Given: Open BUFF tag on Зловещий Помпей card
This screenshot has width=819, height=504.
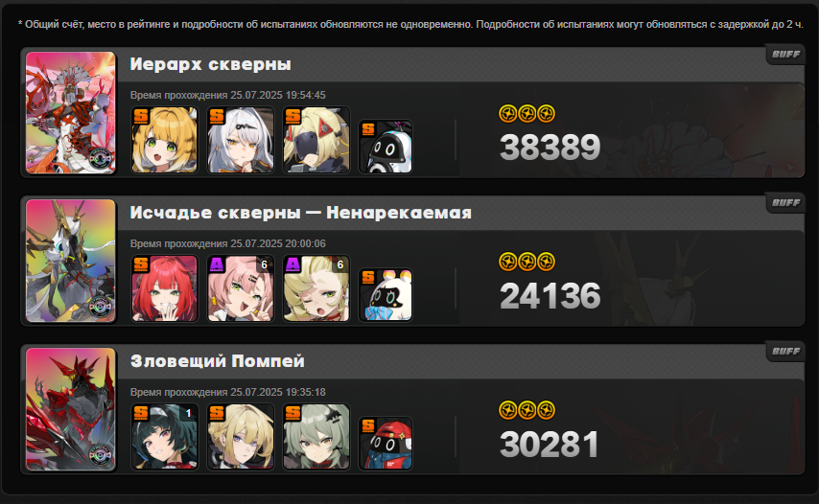Looking at the screenshot, I should [x=785, y=351].
